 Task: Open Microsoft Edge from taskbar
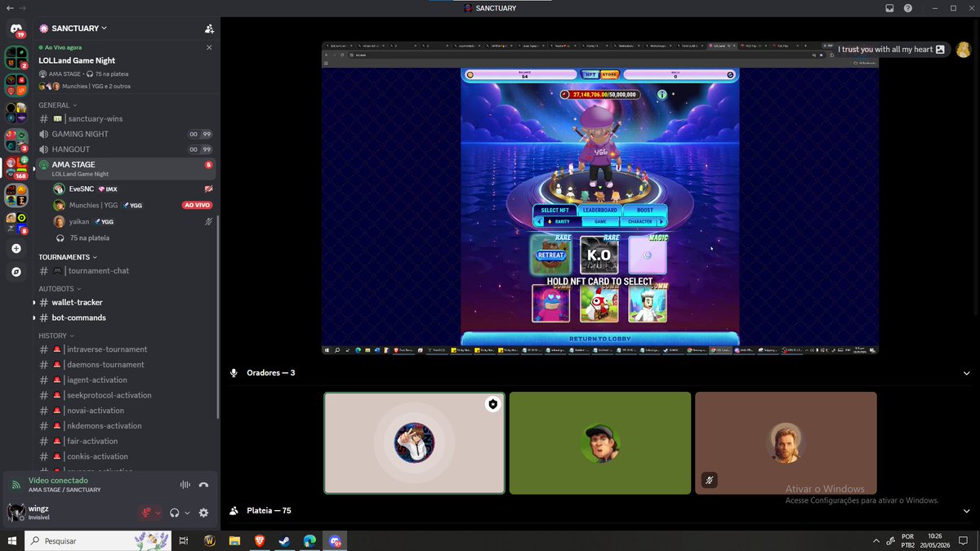pos(310,540)
